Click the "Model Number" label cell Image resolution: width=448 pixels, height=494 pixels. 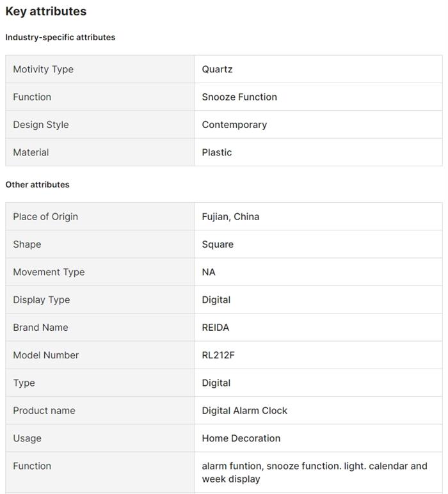coord(46,355)
